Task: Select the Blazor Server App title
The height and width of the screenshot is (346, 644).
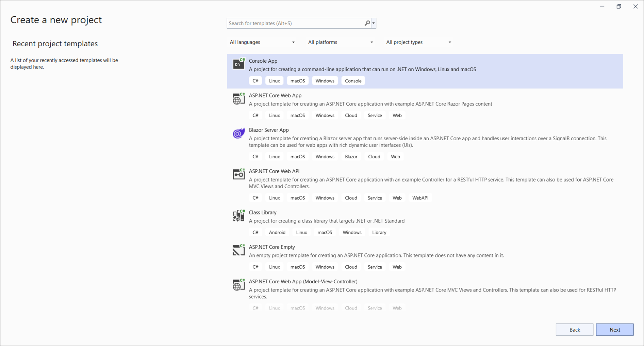Action: 269,130
